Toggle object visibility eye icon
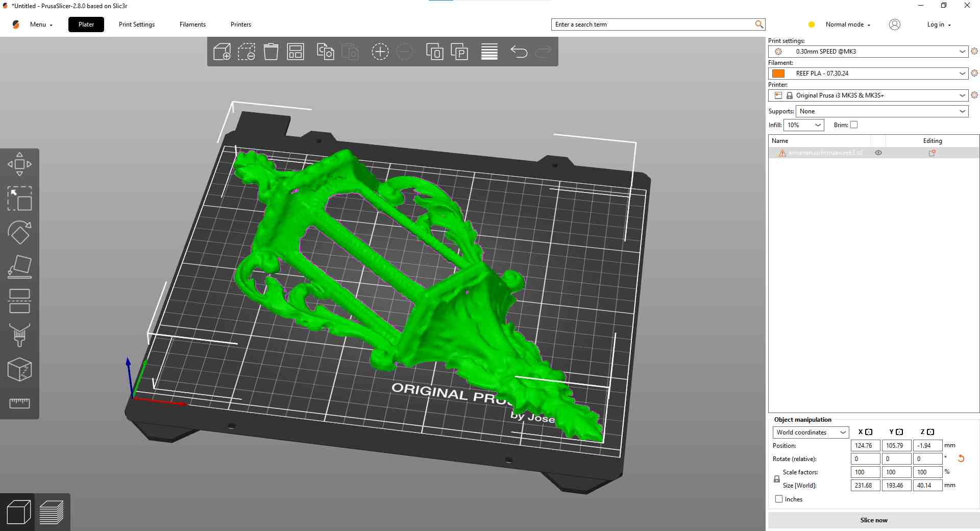The height and width of the screenshot is (531, 980). coord(878,153)
